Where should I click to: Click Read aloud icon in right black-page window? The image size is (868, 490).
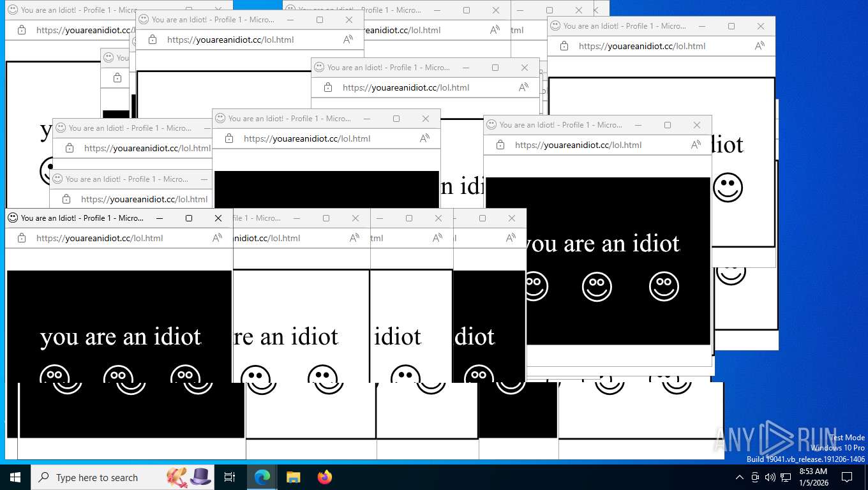pos(696,145)
